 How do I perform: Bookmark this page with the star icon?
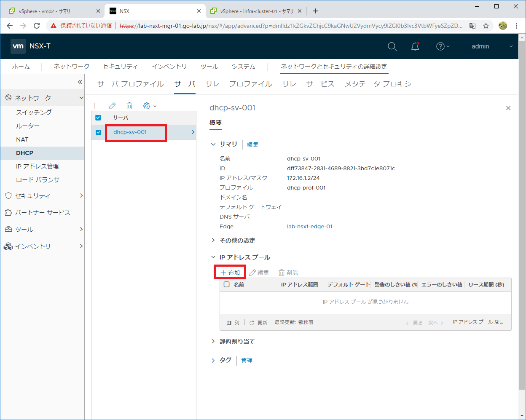(x=486, y=26)
